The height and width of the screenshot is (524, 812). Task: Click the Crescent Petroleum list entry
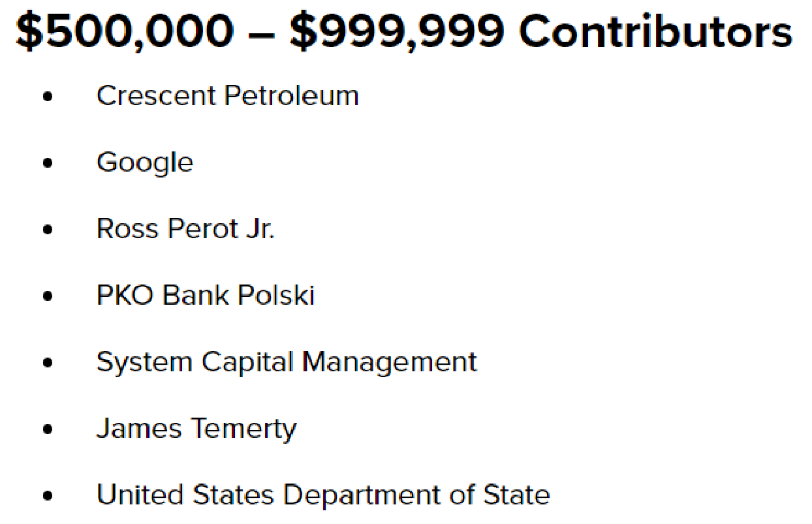pyautogui.click(x=227, y=96)
